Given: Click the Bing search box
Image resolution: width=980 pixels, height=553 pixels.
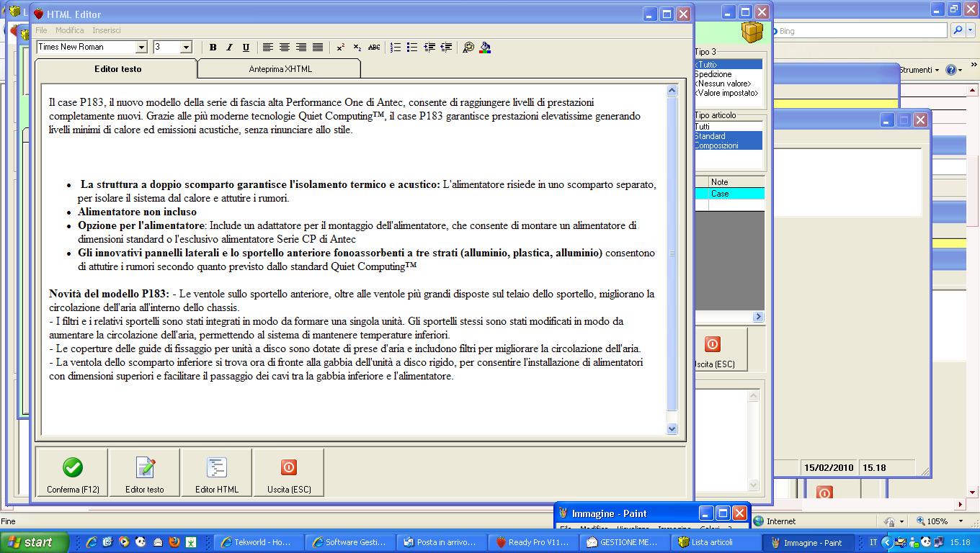Looking at the screenshot, I should (861, 31).
